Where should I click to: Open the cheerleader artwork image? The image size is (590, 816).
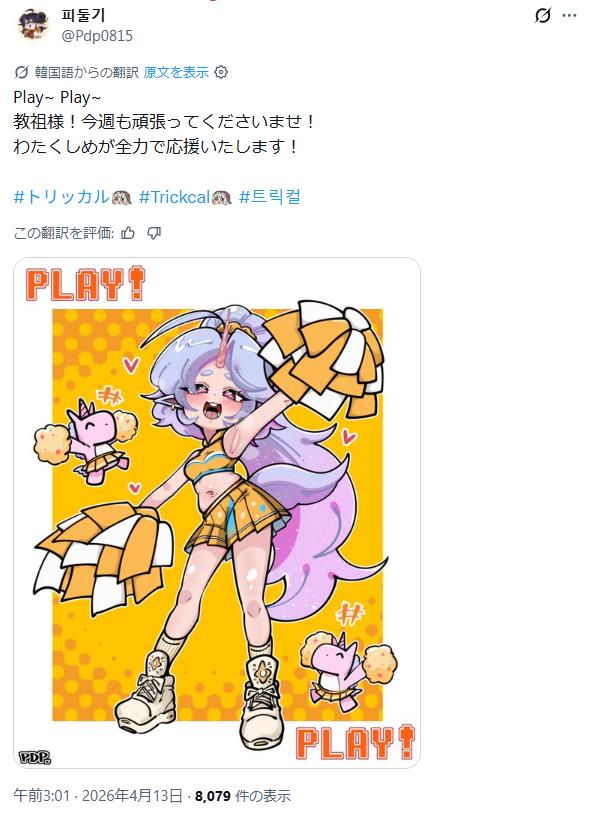click(217, 513)
